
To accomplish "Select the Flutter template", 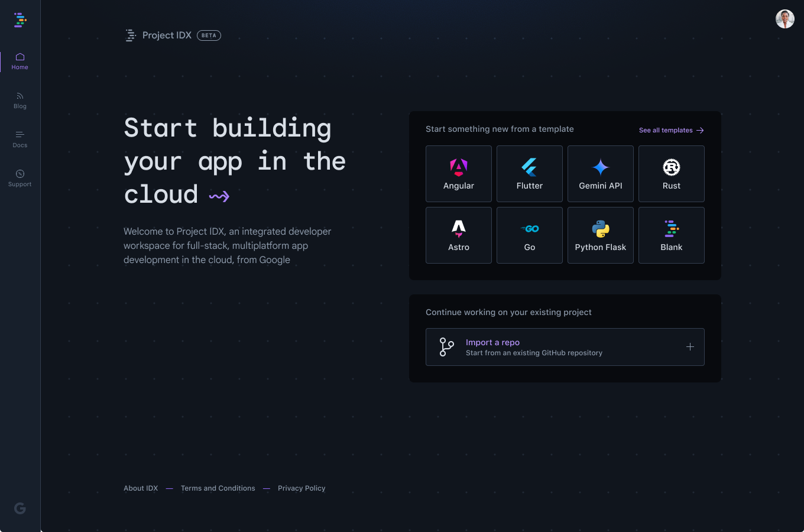I will tap(529, 173).
